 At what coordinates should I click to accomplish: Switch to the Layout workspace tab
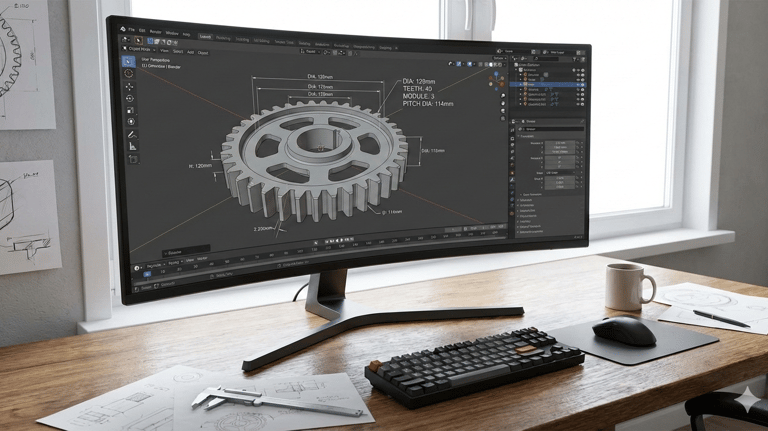click(x=205, y=37)
